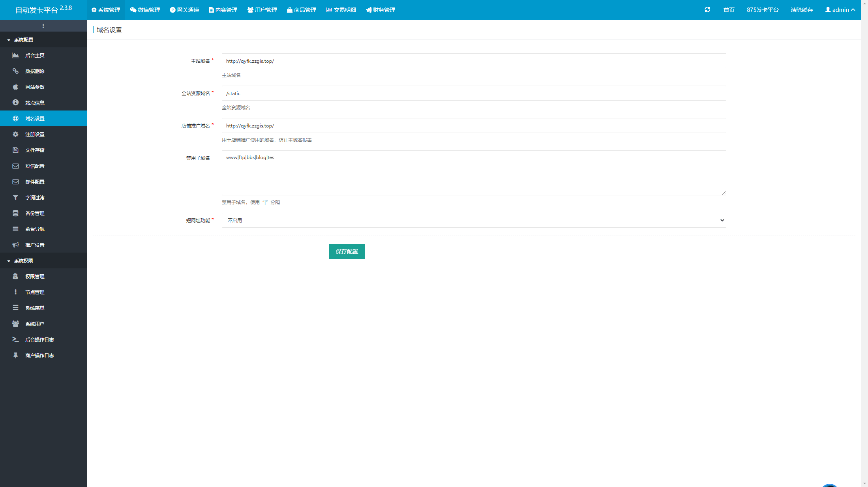Open the 财务管理 top menu

click(381, 9)
